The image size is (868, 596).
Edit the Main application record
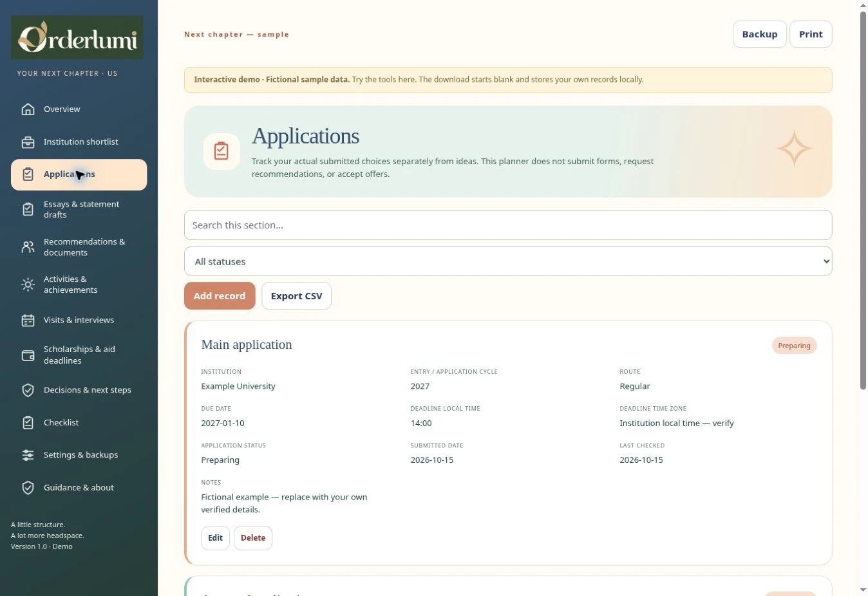click(x=215, y=538)
